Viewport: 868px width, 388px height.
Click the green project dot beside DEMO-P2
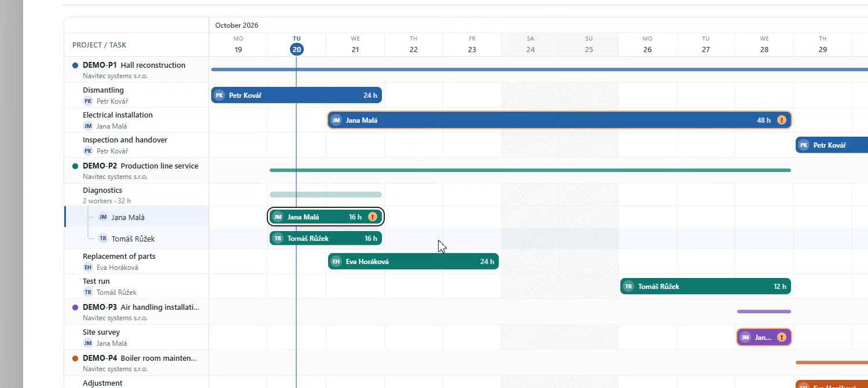click(x=75, y=166)
